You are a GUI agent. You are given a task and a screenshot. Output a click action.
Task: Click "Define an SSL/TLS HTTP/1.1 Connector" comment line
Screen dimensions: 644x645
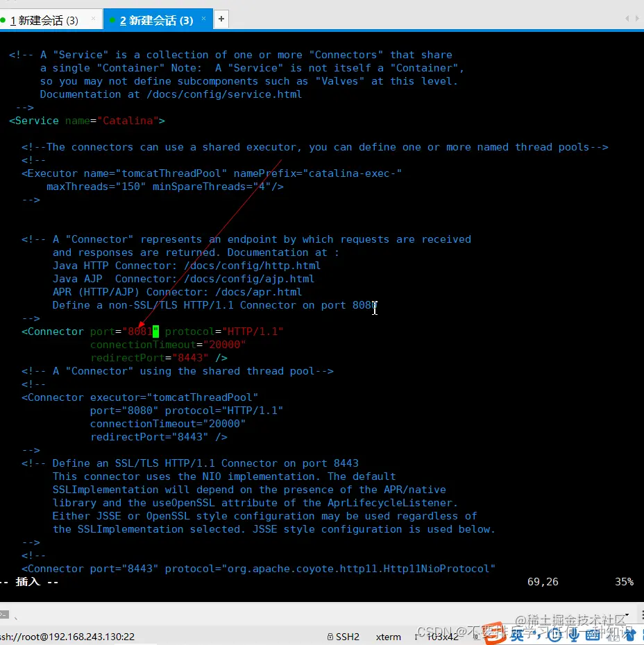(x=190, y=463)
